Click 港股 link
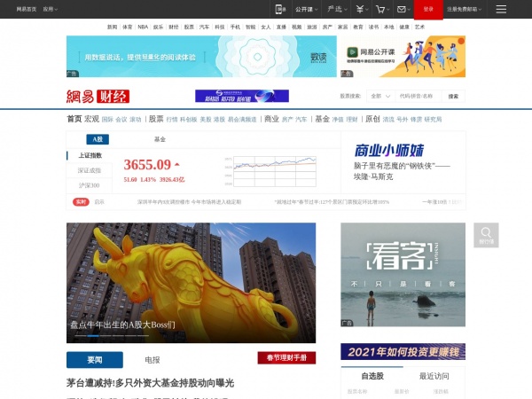Image resolution: width=532 pixels, height=399 pixels. pyautogui.click(x=219, y=120)
